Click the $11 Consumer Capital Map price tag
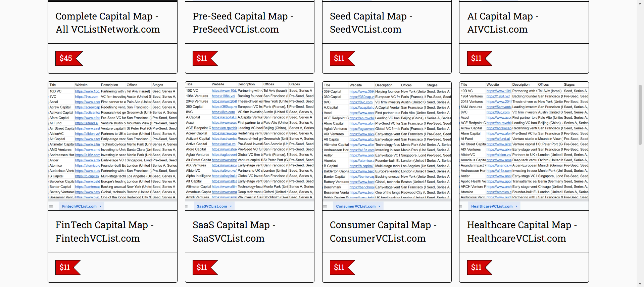The height and width of the screenshot is (287, 644). (x=342, y=268)
